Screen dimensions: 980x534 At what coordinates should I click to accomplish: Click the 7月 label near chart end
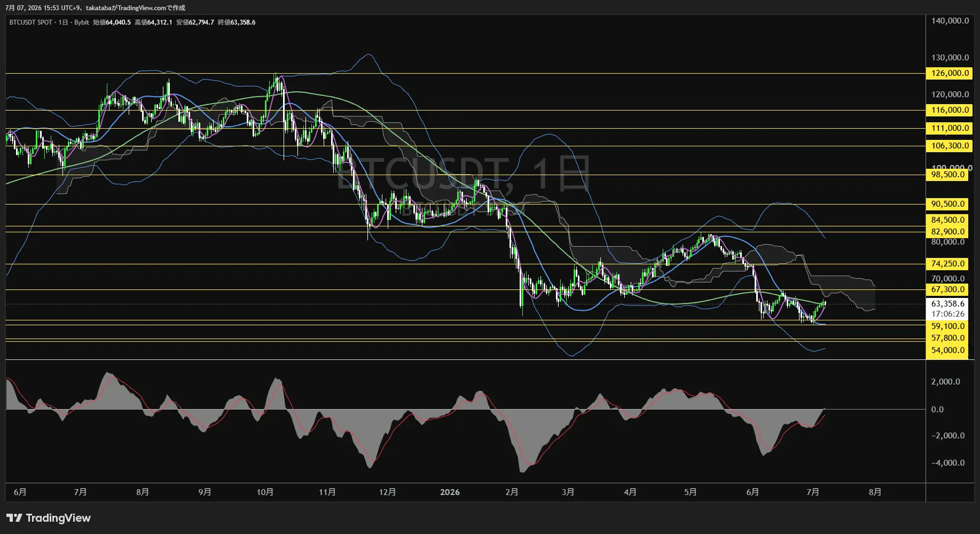(x=813, y=492)
